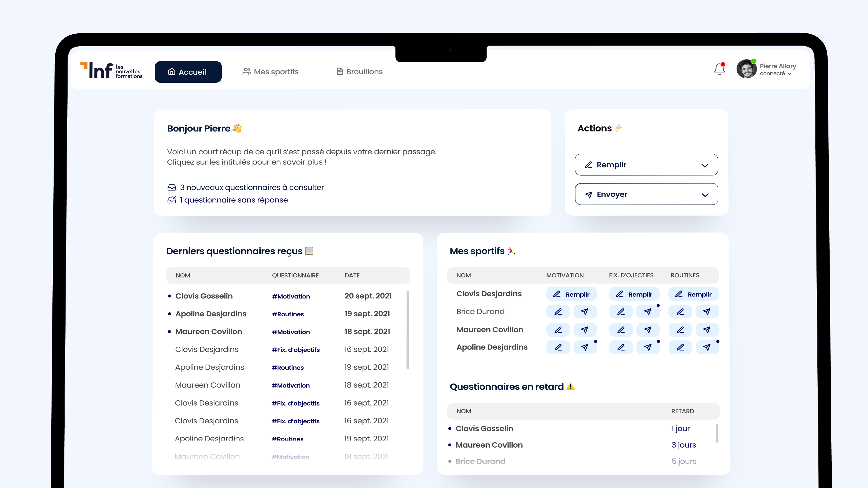Click Brice Durand's Motivation send icon
Viewport: 868px width, 488px height.
click(x=585, y=312)
